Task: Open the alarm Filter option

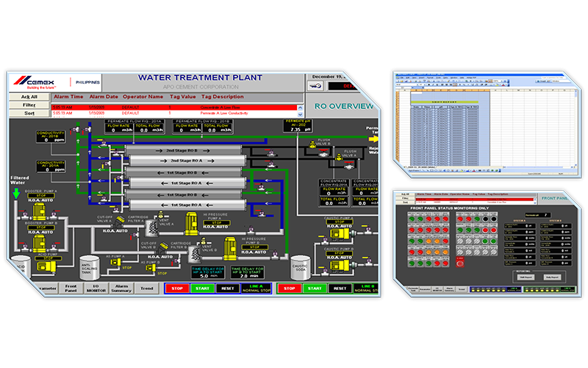Action: pos(29,105)
